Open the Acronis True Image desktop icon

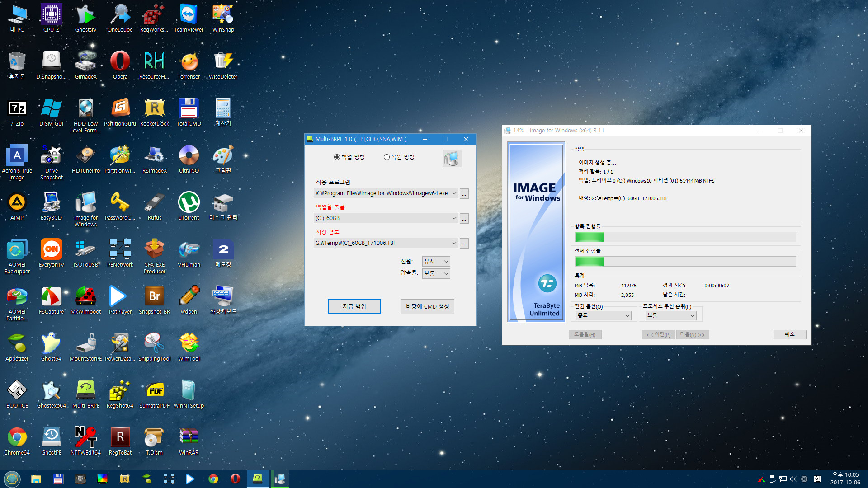coord(17,162)
